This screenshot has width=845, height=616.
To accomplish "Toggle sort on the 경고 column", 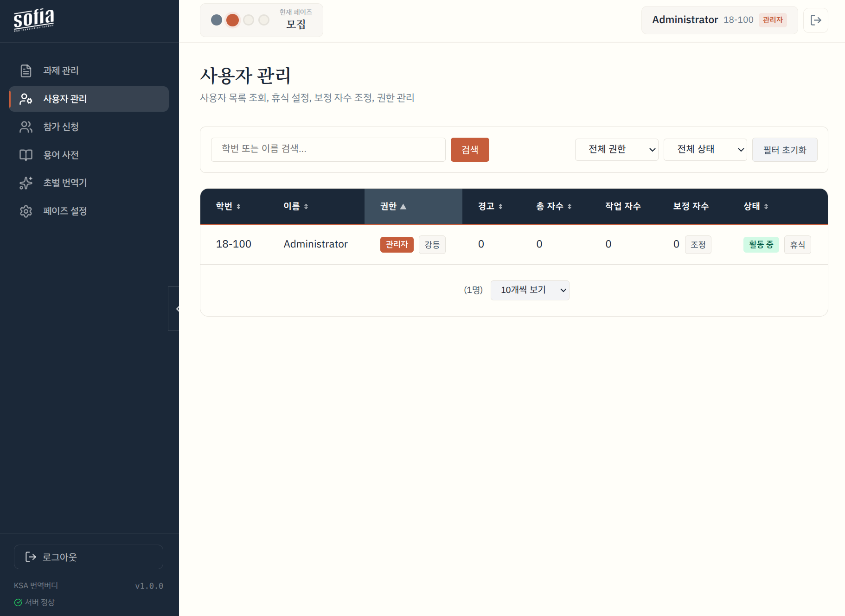I will (489, 206).
